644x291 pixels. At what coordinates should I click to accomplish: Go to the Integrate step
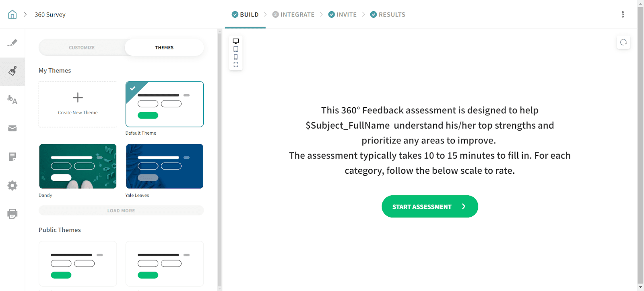click(x=293, y=14)
